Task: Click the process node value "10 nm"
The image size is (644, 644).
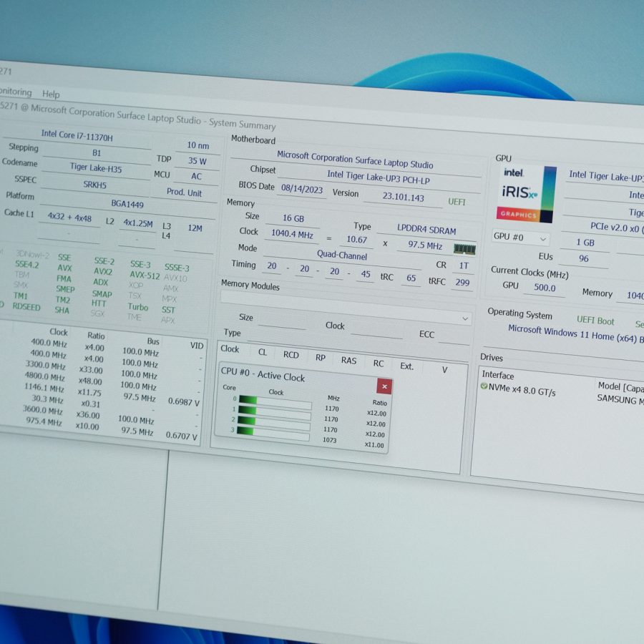Action: coord(198,145)
